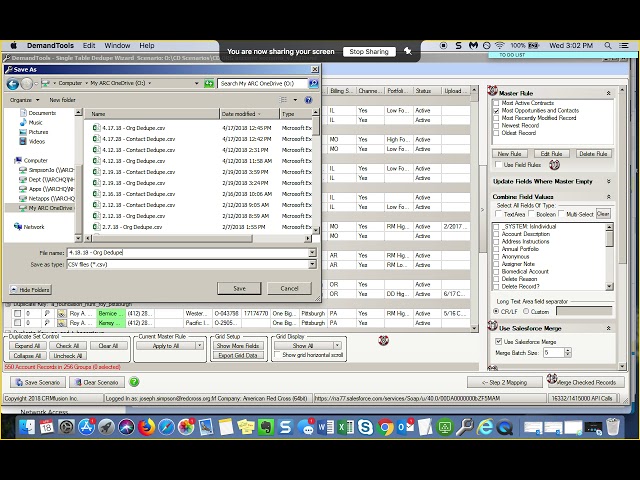Uncheck Most Opportunities and Contacts rule
Screen dimensions: 640x480
pos(496,111)
